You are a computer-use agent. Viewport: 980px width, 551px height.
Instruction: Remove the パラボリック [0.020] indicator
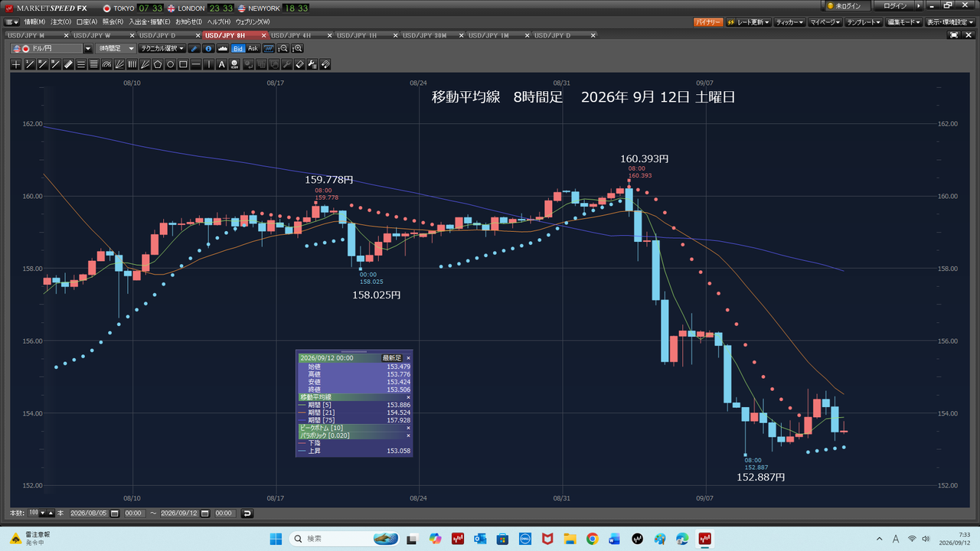[x=408, y=435]
